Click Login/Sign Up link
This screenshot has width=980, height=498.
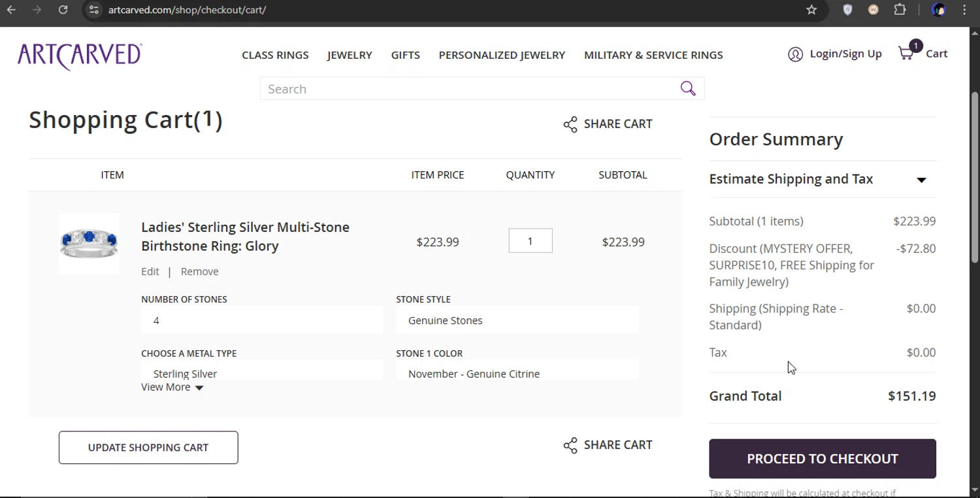click(x=845, y=54)
